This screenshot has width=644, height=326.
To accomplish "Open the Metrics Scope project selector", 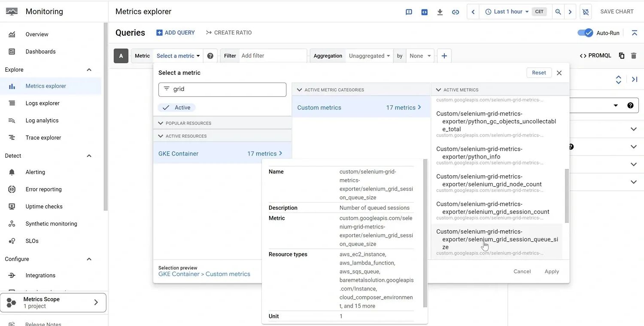I will coord(53,303).
